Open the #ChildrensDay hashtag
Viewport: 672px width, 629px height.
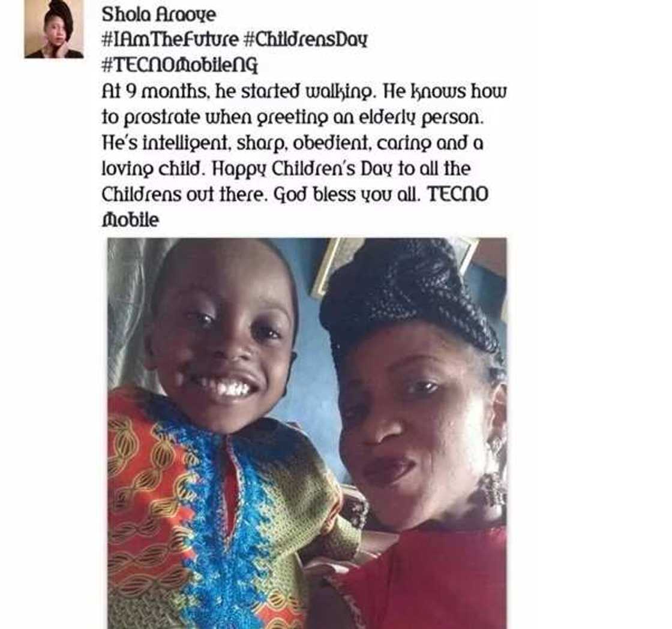coord(305,40)
